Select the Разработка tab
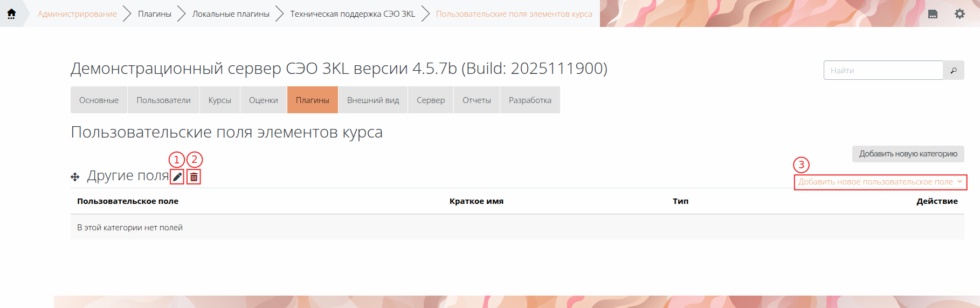 click(530, 100)
